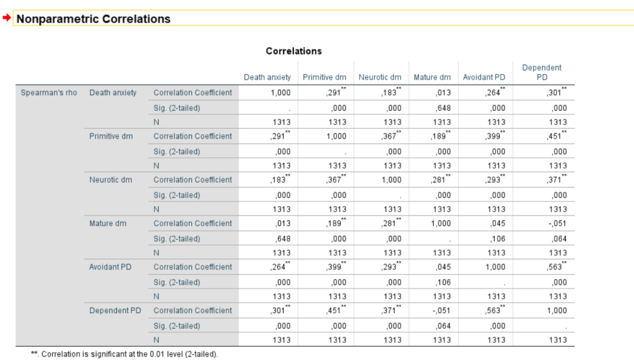Select the ,106 cell in the Avoidant PD column

click(x=497, y=238)
